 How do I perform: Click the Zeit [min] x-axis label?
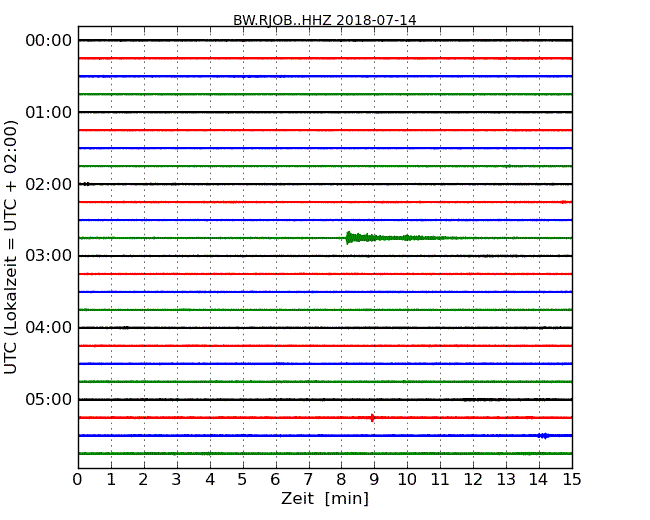pos(325,498)
